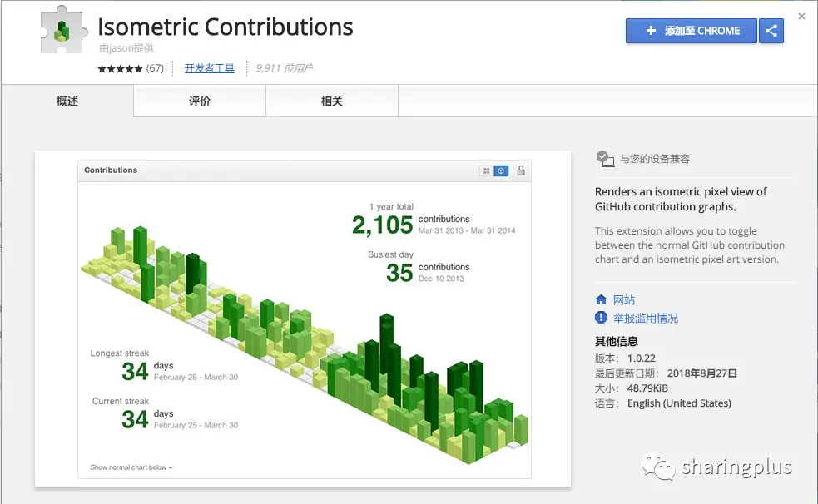The image size is (818, 504).
Task: Open the 开发者工具 category link
Action: point(209,68)
